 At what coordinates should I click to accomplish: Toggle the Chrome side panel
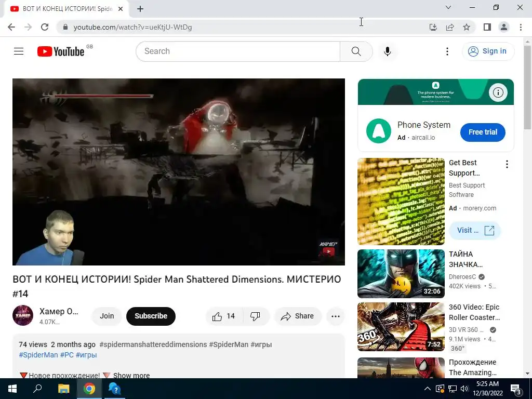(487, 27)
